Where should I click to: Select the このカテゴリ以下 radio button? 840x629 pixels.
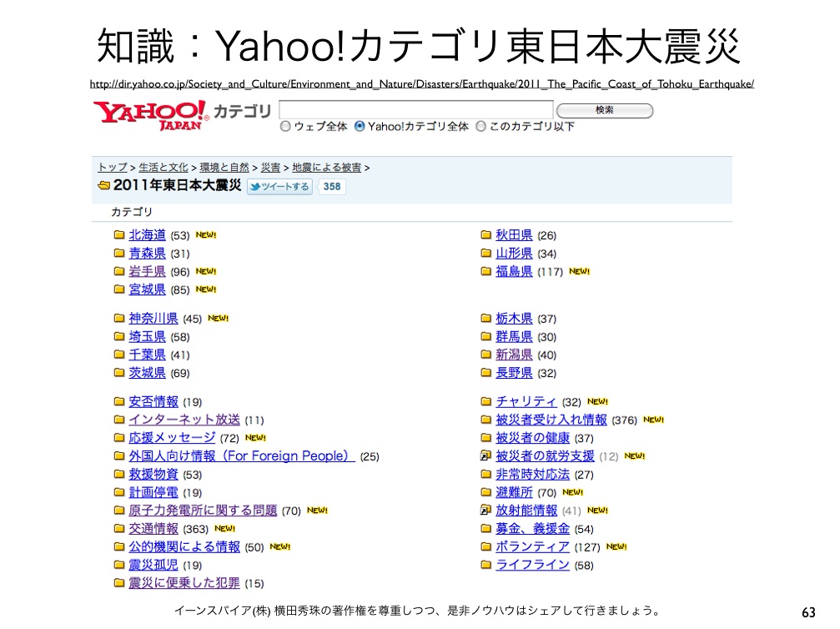[x=481, y=127]
